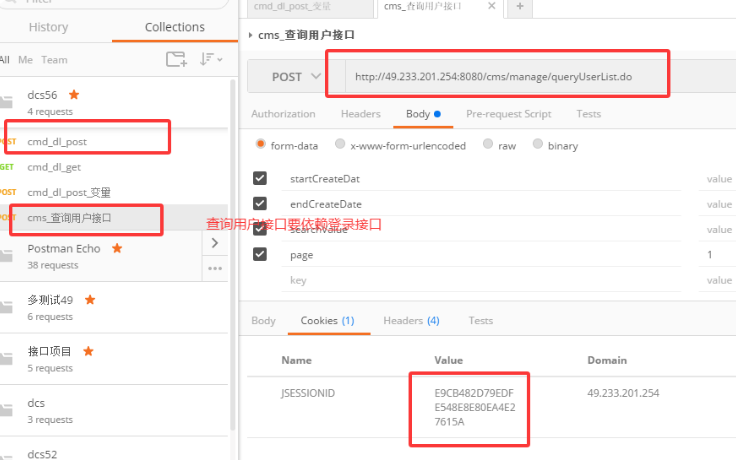The height and width of the screenshot is (460, 736).
Task: Create a new collection with the folder-plus icon
Action: click(x=176, y=59)
